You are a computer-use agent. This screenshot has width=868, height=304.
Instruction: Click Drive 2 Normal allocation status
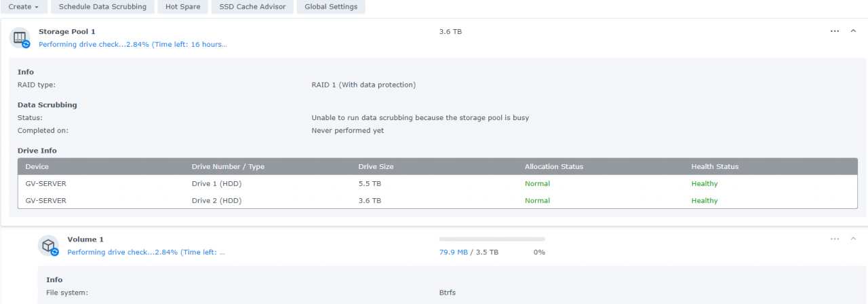click(x=537, y=200)
